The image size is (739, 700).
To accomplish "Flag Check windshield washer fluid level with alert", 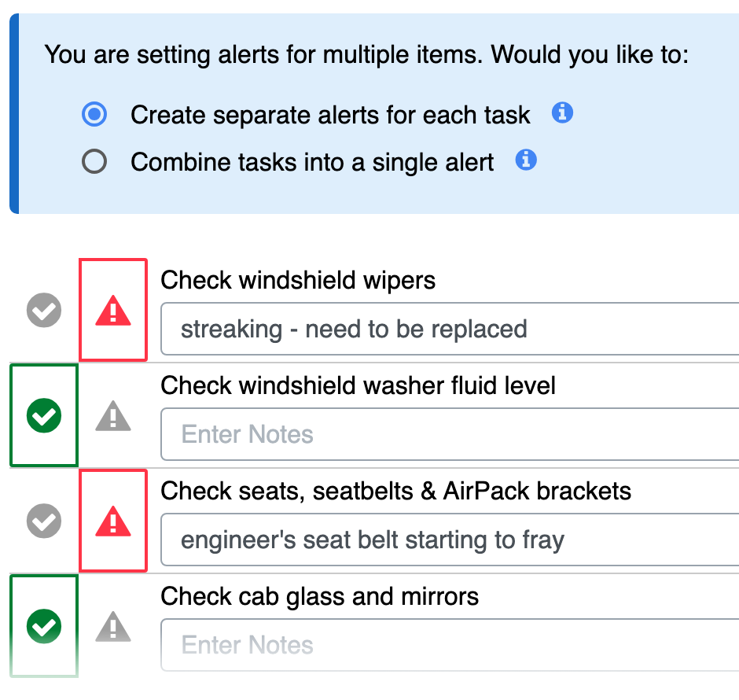I will click(x=113, y=416).
